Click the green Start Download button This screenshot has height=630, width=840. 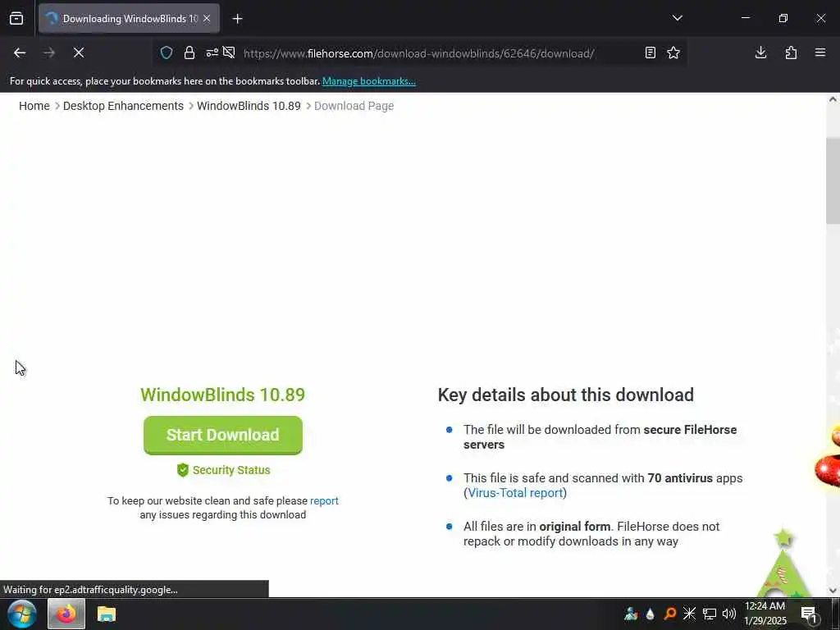223,435
